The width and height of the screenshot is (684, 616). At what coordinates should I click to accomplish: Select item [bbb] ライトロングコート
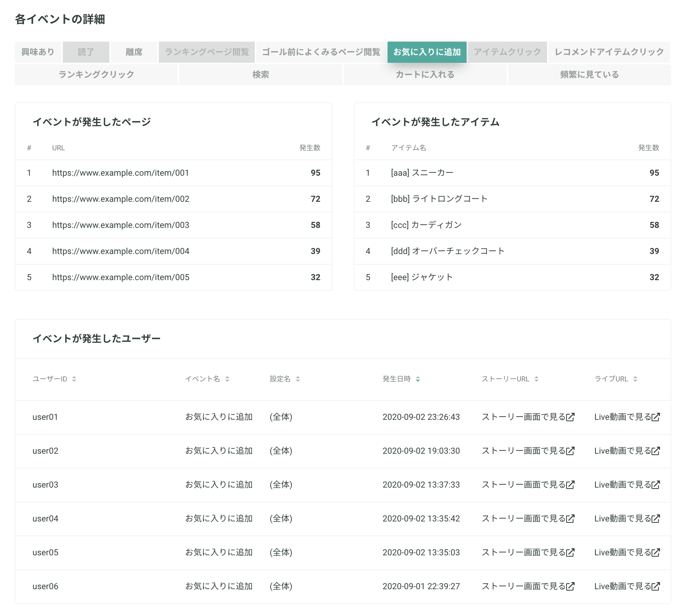(x=439, y=199)
